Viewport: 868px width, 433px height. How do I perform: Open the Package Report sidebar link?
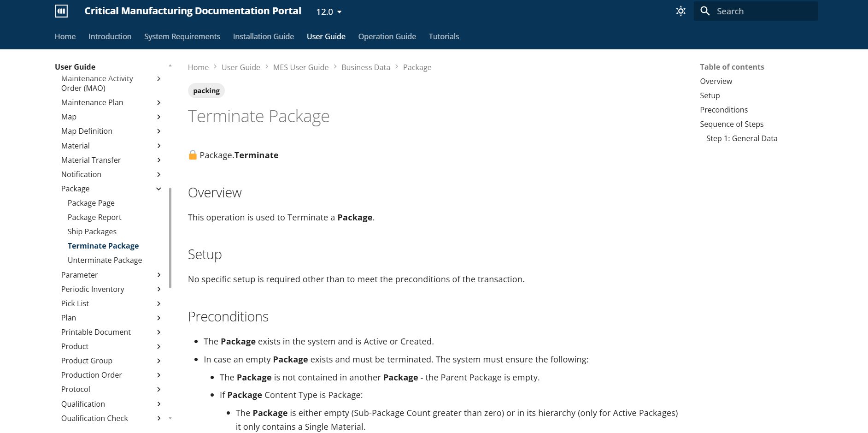click(94, 217)
